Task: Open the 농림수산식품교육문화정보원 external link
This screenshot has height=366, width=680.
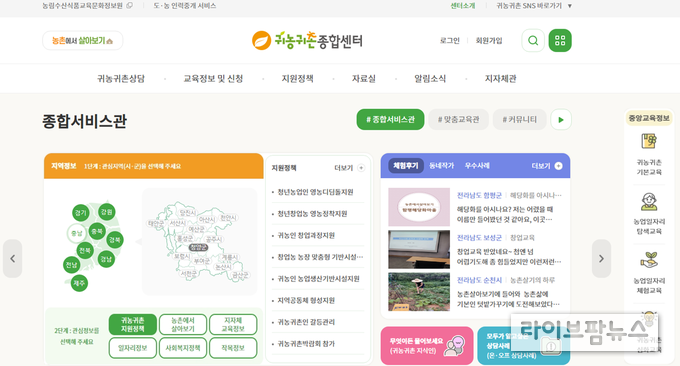Action: pyautogui.click(x=87, y=6)
